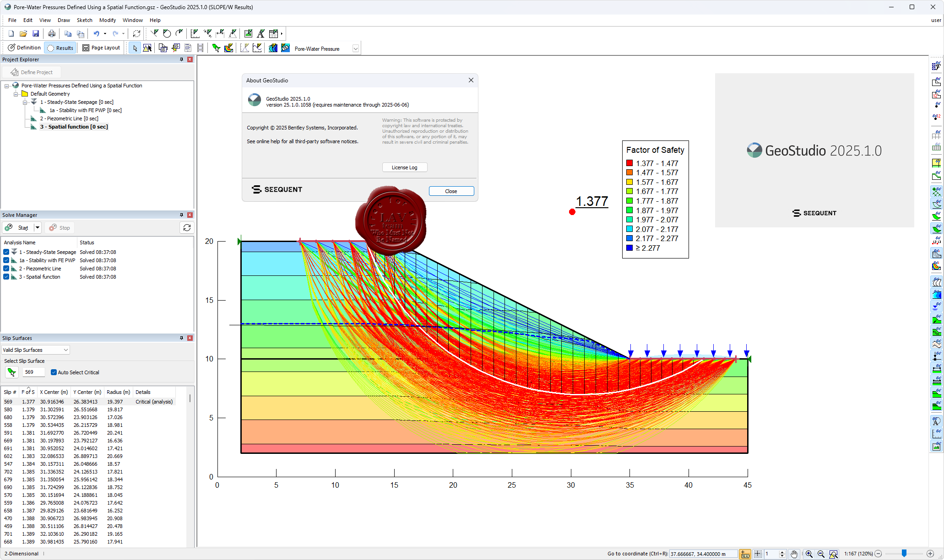Toggle Auto Select Critical checkbox
The width and height of the screenshot is (944, 560).
pyautogui.click(x=54, y=372)
